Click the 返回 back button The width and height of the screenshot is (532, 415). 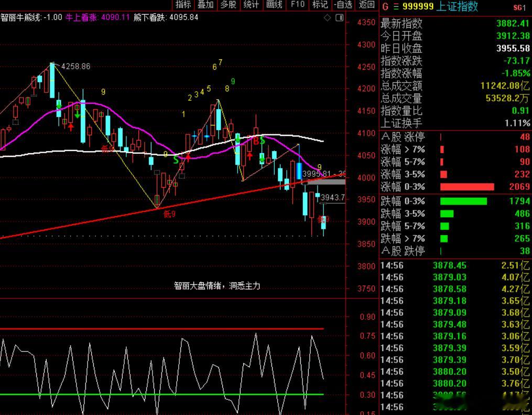click(x=367, y=4)
